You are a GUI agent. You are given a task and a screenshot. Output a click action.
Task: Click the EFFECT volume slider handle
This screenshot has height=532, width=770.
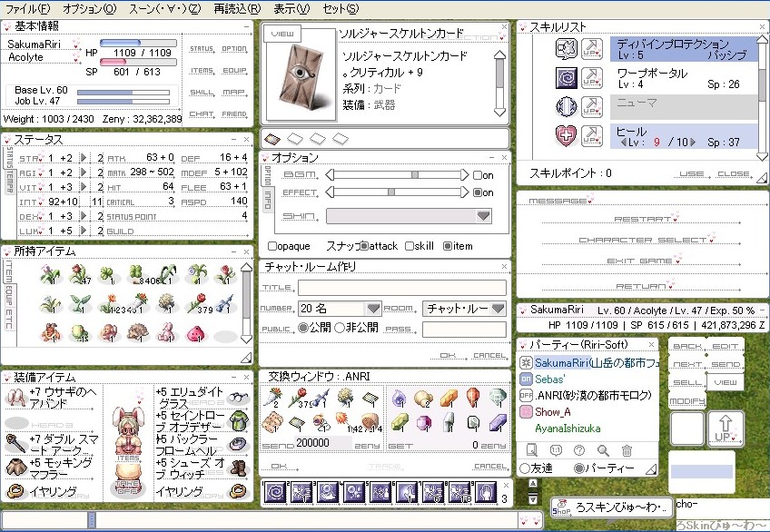(x=390, y=192)
